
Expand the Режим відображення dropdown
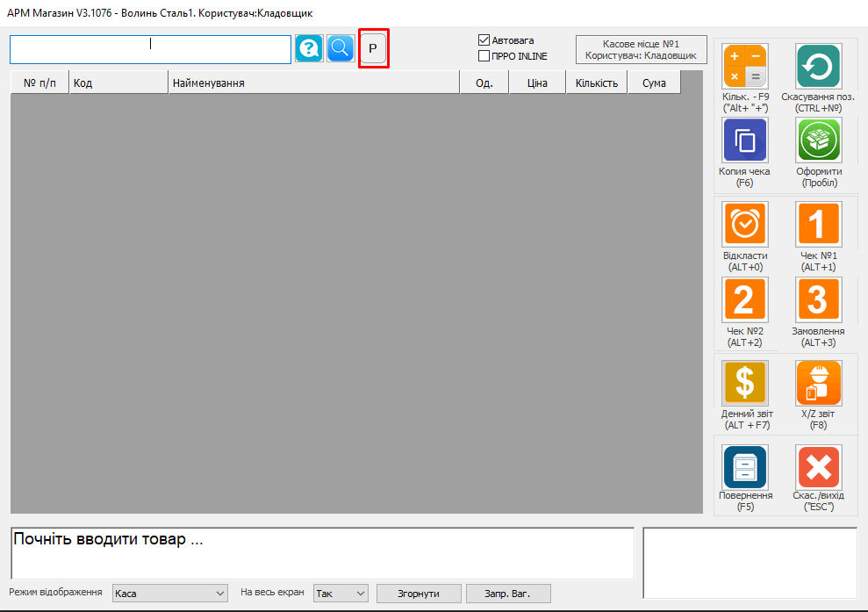(x=169, y=594)
